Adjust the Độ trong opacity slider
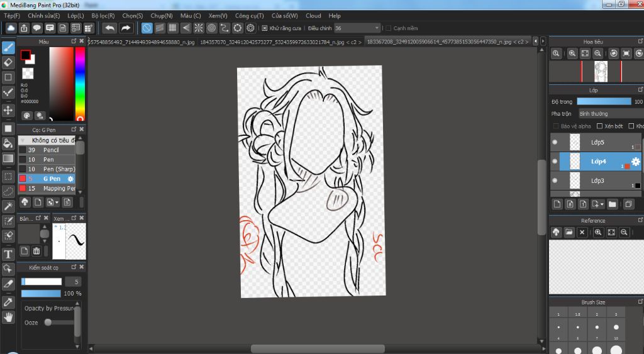 [x=604, y=101]
